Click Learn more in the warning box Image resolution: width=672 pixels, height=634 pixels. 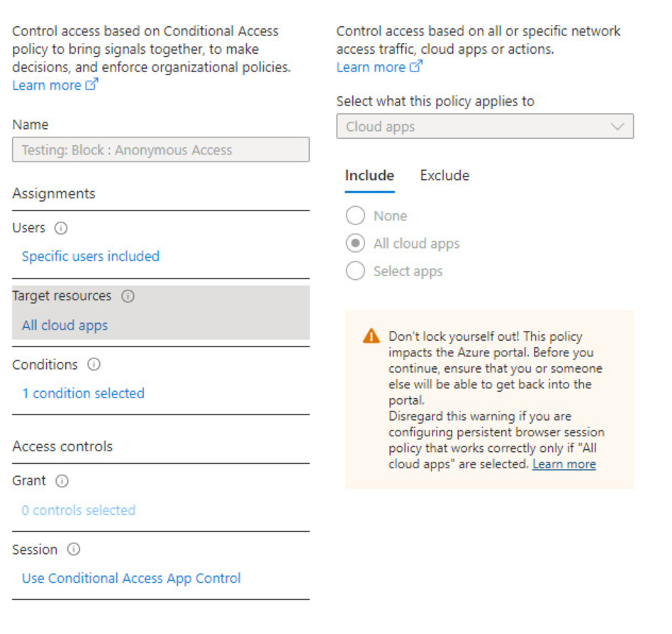point(564,464)
